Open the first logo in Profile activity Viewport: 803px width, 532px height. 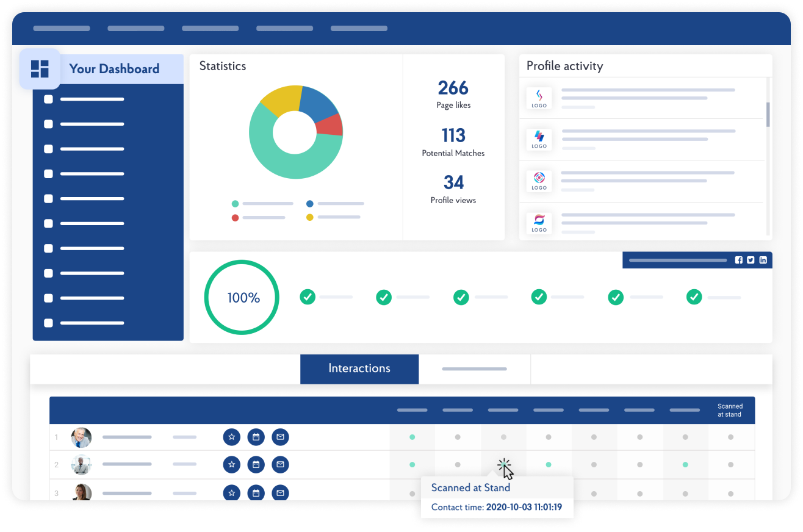(x=539, y=98)
